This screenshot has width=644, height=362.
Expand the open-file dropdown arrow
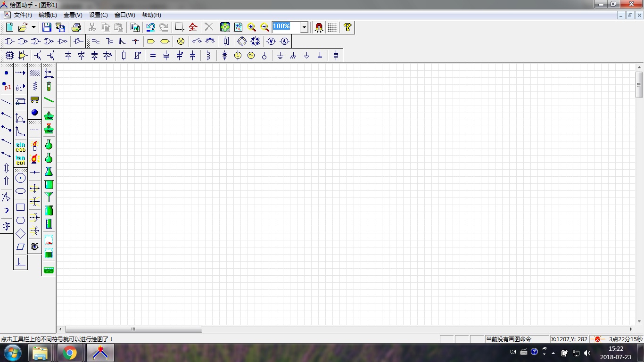tap(33, 27)
